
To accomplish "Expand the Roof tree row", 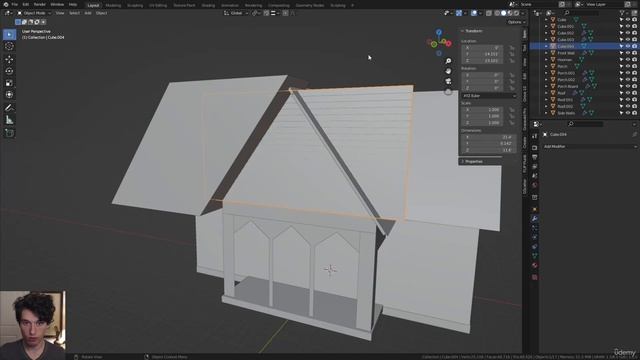I will (546, 93).
